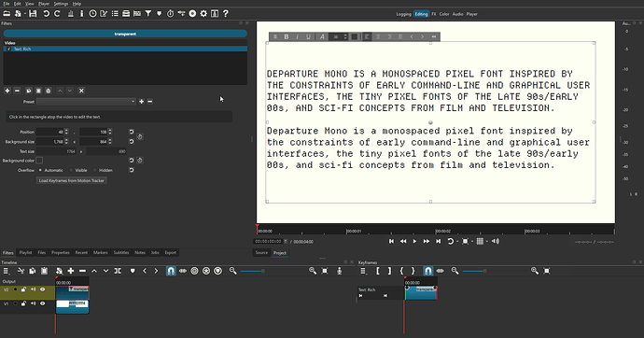The height and width of the screenshot is (338, 644).
Task: Open the File menu
Action: (7, 4)
